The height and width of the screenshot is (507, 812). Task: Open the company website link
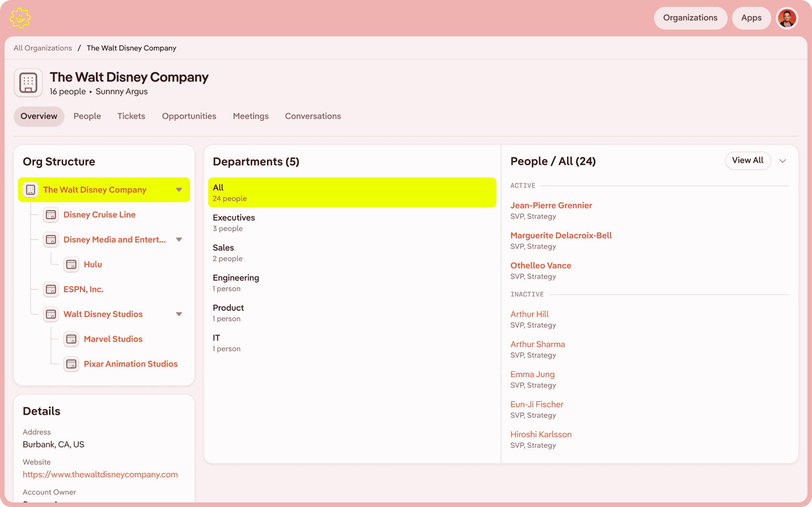(100, 475)
